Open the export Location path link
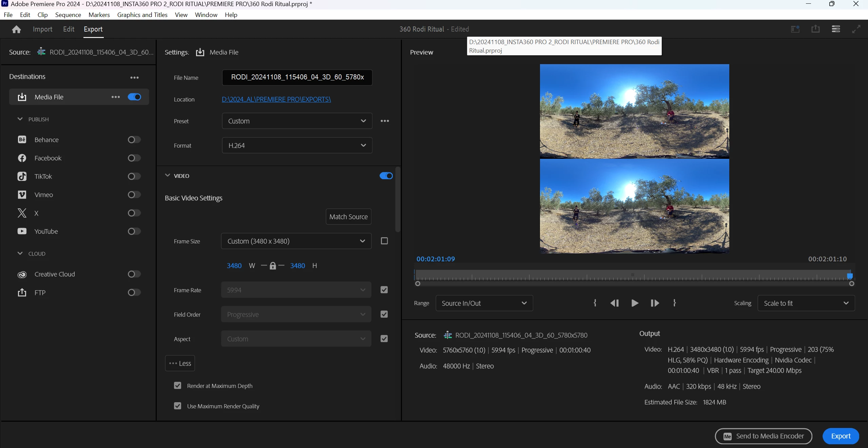Image resolution: width=868 pixels, height=448 pixels. coord(276,99)
